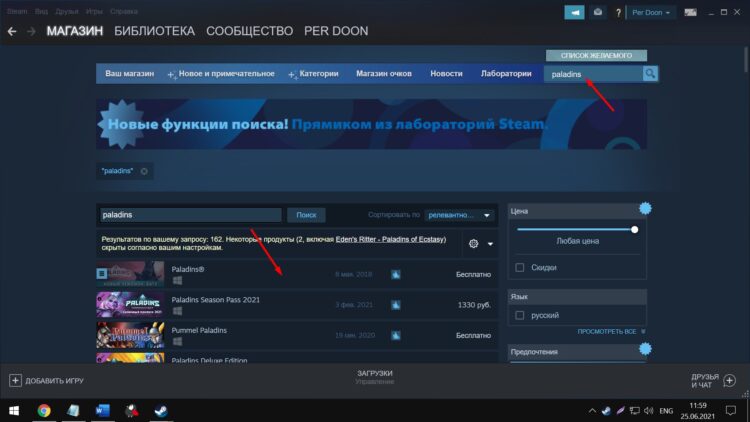Enable the Скидки discounts checkbox
The height and width of the screenshot is (422, 750).
519,267
